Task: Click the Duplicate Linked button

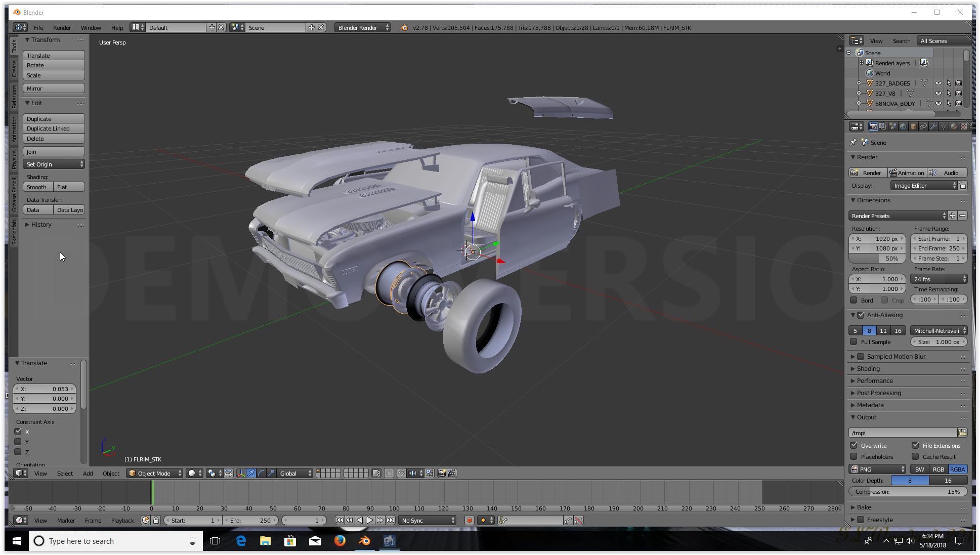Action: [54, 129]
